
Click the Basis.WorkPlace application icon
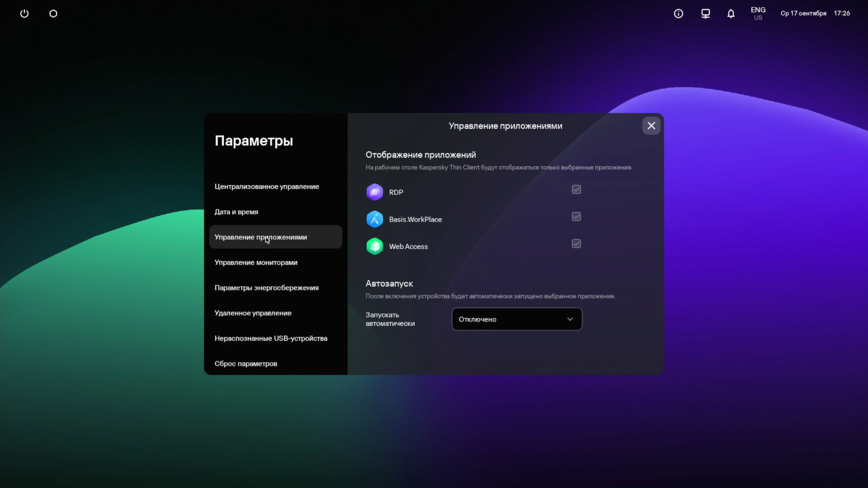374,219
